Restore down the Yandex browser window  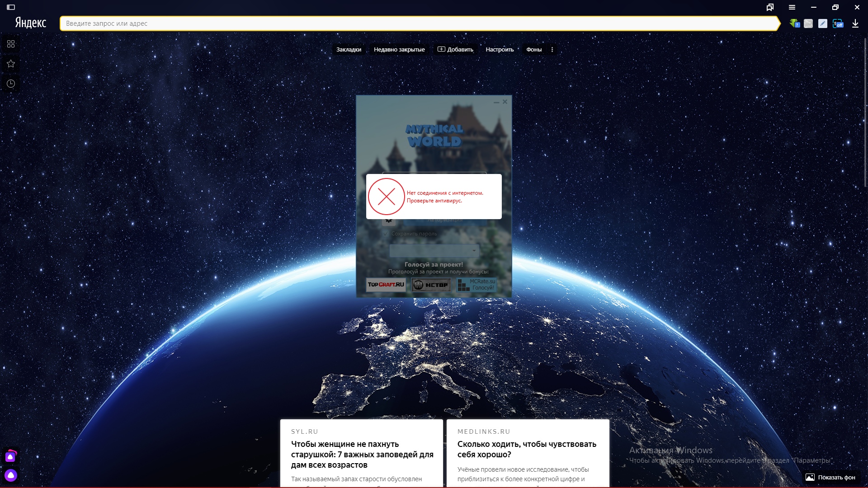835,7
